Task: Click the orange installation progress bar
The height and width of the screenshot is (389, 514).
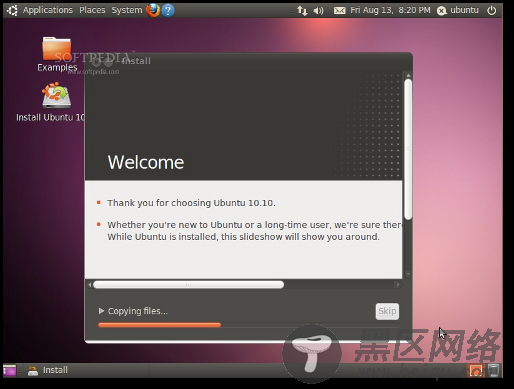Action: 159,325
